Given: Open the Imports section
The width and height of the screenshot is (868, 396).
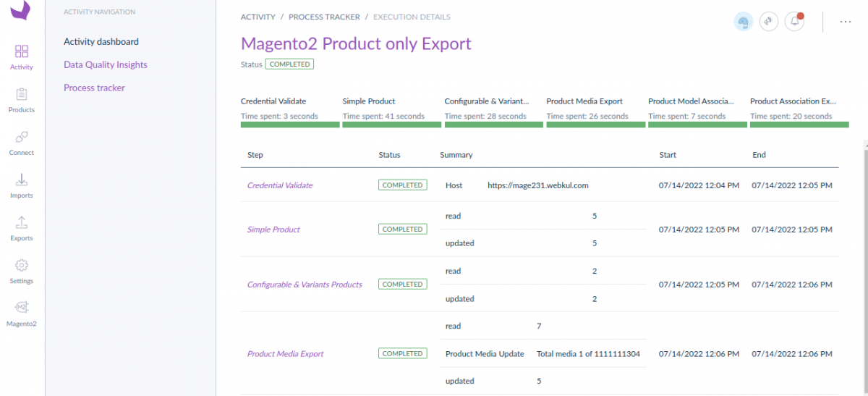Looking at the screenshot, I should tap(22, 185).
